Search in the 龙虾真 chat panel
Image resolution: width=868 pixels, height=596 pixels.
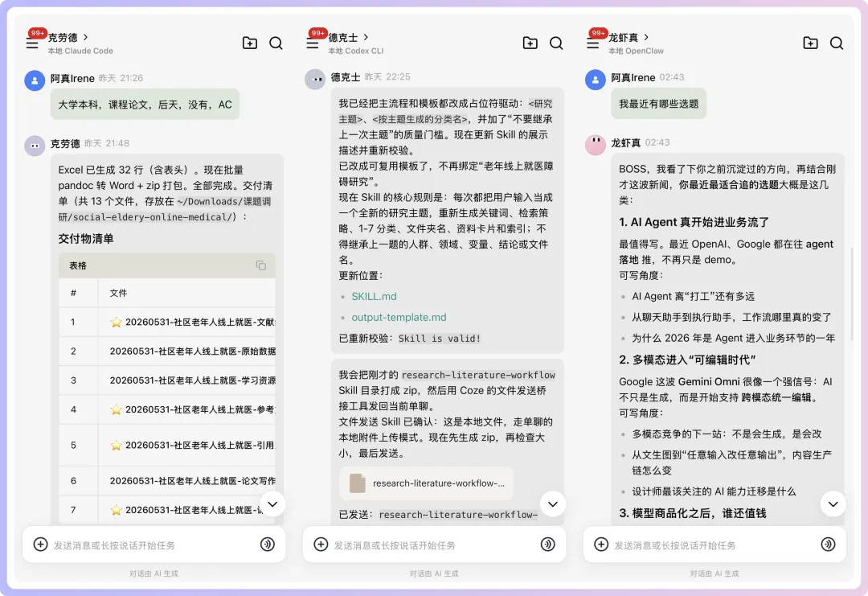[x=837, y=43]
